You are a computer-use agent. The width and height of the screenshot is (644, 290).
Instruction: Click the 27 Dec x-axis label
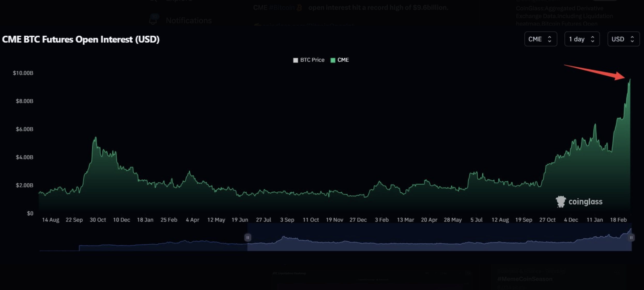point(358,220)
